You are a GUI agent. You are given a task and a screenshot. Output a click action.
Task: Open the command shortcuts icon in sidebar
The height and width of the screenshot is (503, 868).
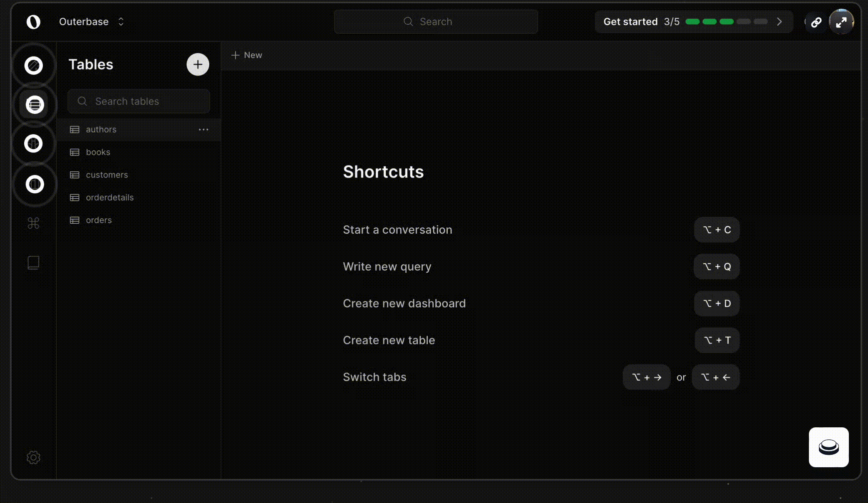(x=33, y=223)
